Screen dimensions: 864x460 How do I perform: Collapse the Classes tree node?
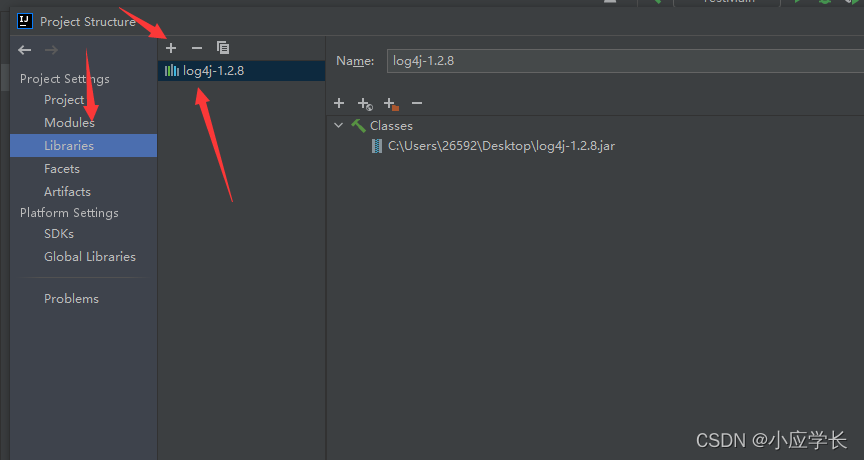(x=338, y=126)
